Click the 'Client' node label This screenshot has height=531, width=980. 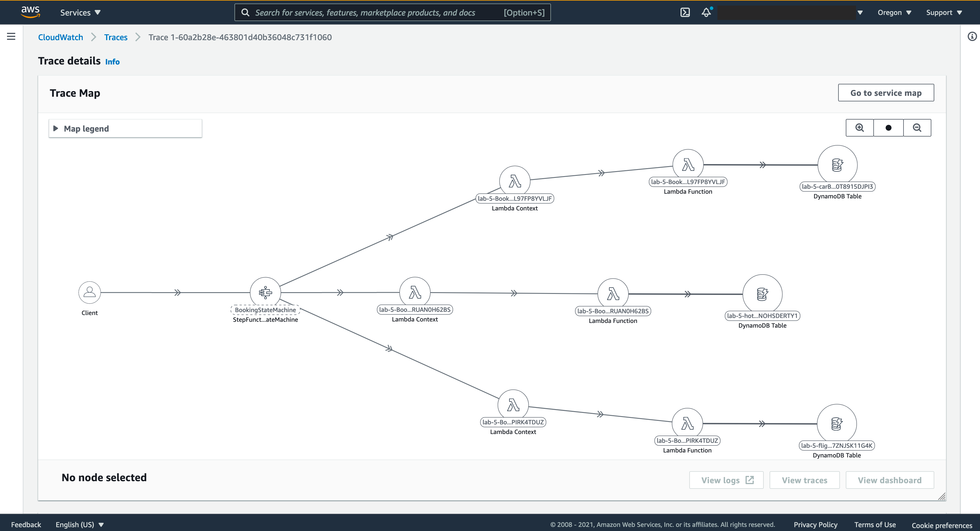(x=89, y=313)
